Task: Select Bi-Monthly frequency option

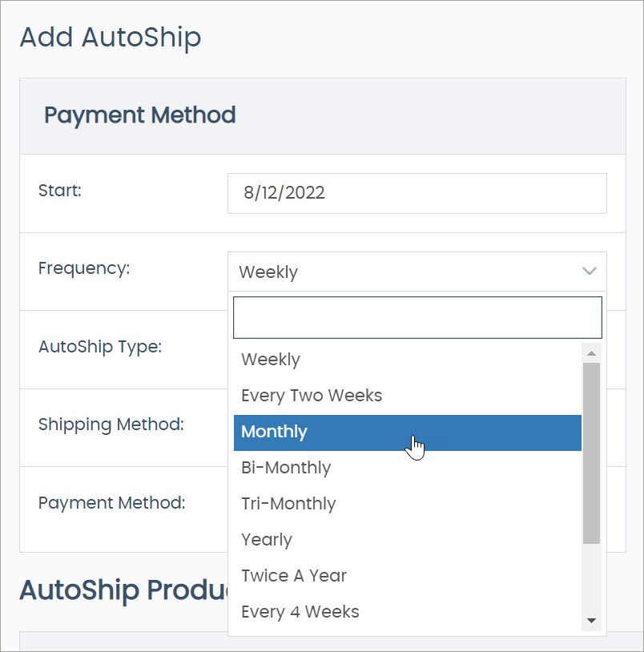Action: pyautogui.click(x=286, y=467)
